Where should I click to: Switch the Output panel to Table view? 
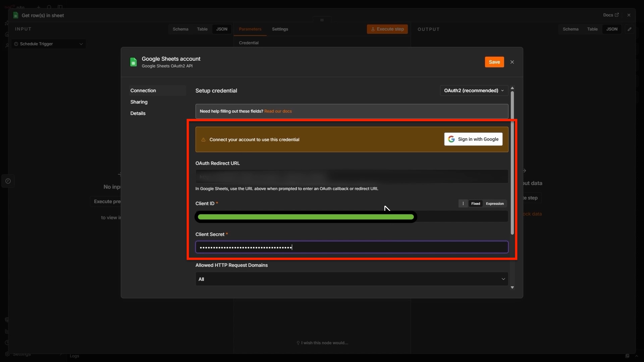[x=592, y=29]
